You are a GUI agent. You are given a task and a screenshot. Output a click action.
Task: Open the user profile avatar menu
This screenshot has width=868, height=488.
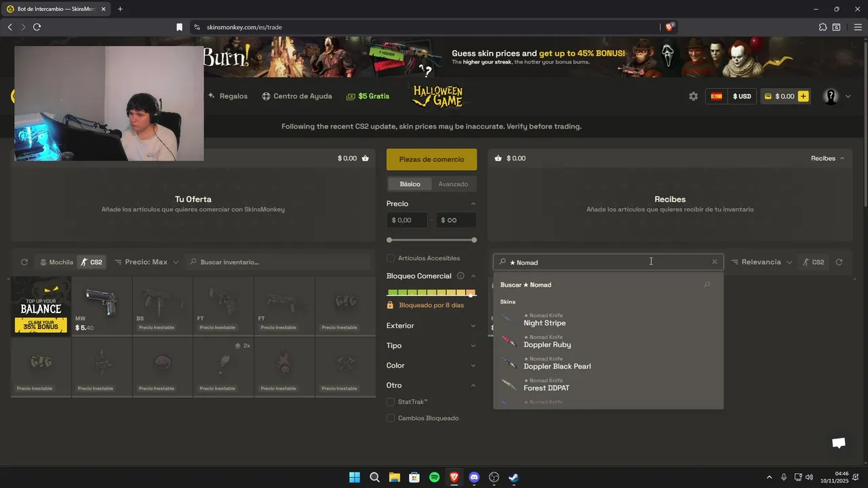coord(831,96)
